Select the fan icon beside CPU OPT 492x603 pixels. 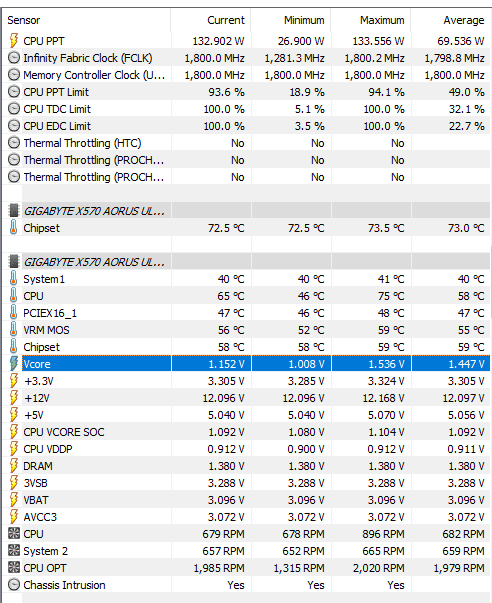[x=13, y=568]
